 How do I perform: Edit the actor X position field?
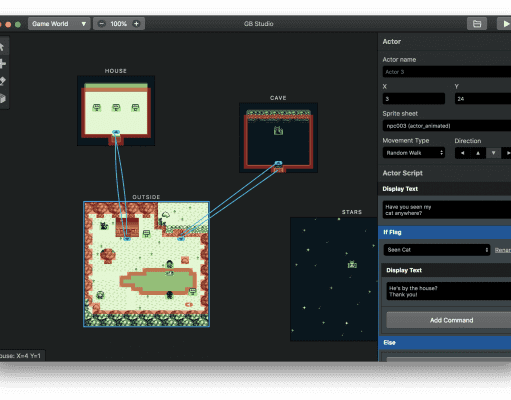click(414, 99)
